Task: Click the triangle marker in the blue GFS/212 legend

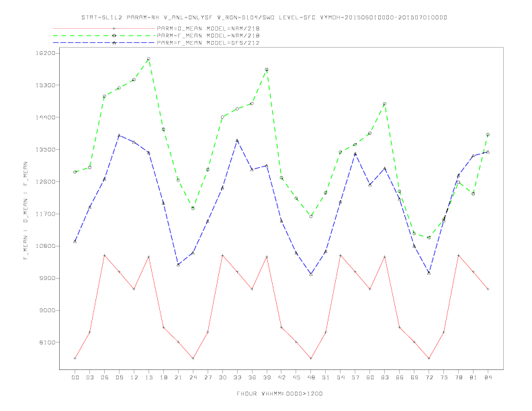Action: coord(114,43)
